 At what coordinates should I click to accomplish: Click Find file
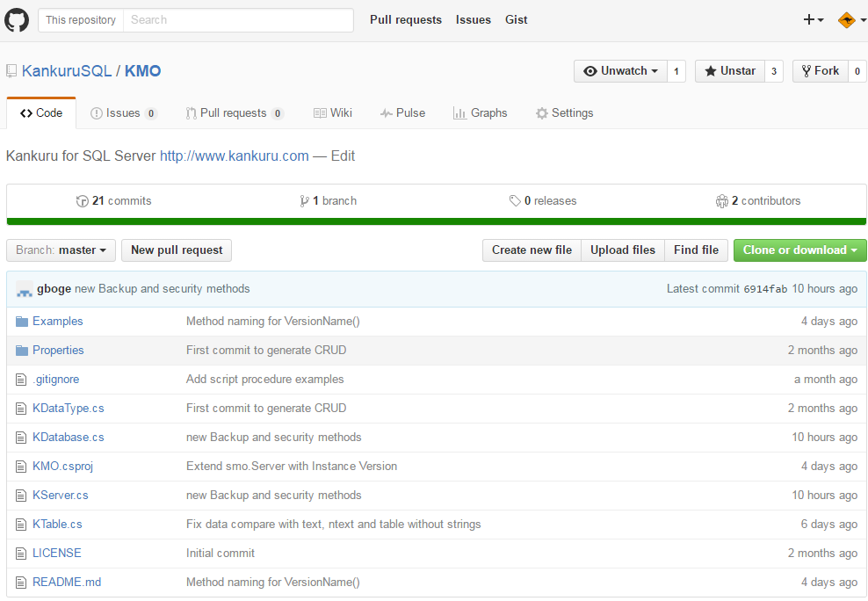[696, 250]
